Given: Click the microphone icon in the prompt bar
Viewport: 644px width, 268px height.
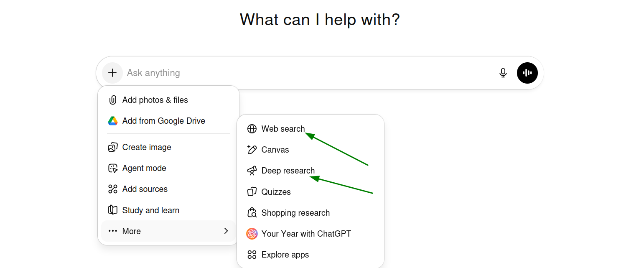Looking at the screenshot, I should (x=503, y=73).
